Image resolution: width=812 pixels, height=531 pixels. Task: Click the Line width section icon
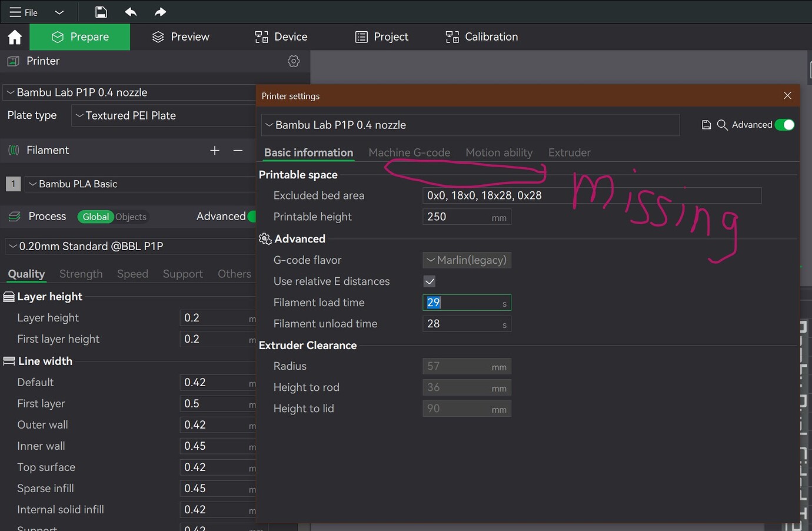pos(9,361)
